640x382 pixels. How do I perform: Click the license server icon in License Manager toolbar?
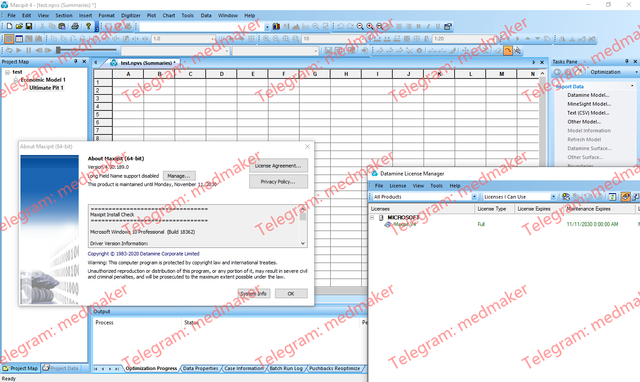coord(566,197)
